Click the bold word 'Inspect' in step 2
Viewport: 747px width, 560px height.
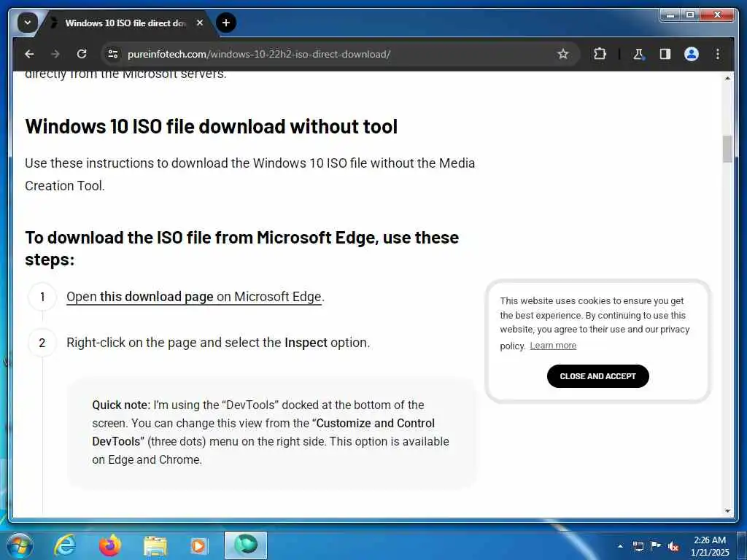pos(306,343)
